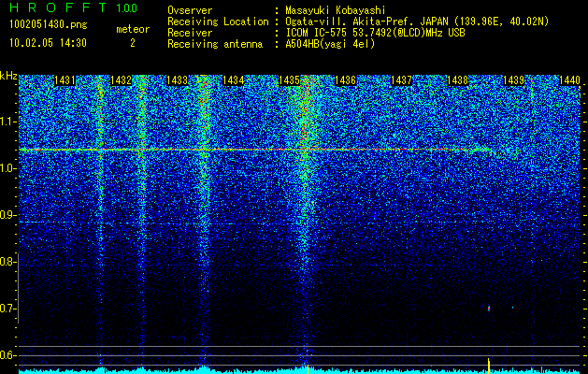The width and height of the screenshot is (588, 374).
Task: Click the 1438 time marker
Action: [x=457, y=80]
